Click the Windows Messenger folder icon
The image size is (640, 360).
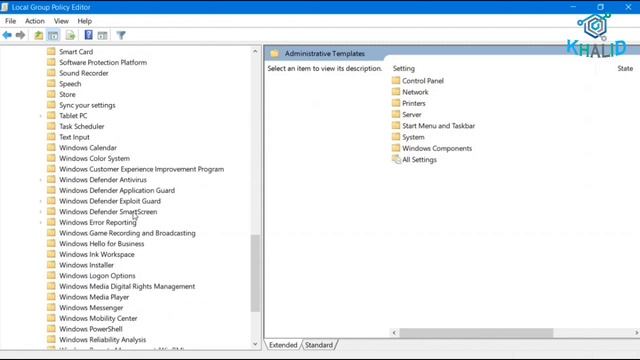pyautogui.click(x=51, y=307)
